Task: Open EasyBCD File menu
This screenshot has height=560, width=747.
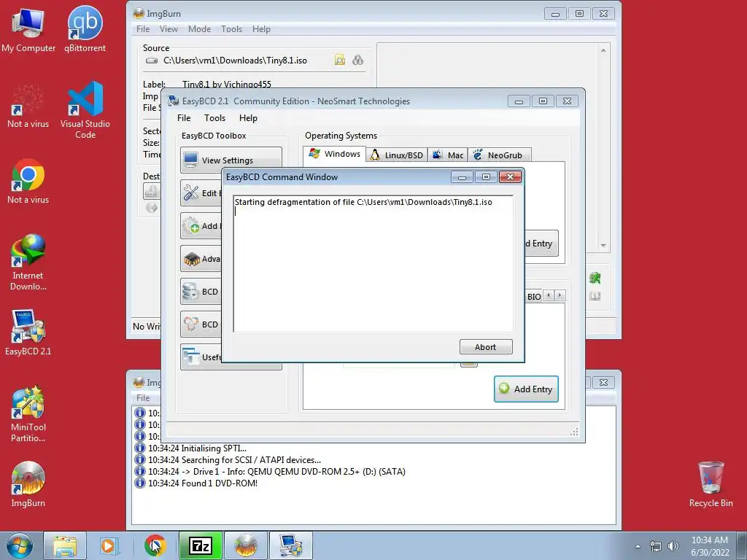Action: pos(184,118)
